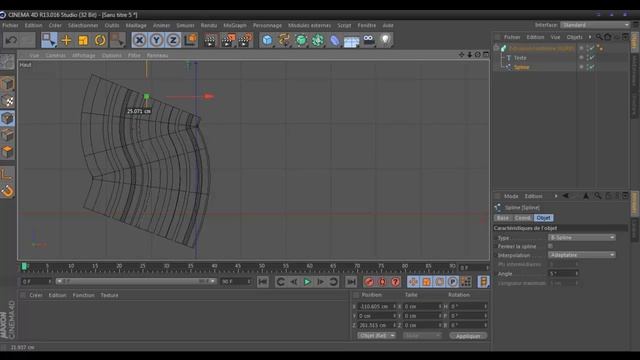The width and height of the screenshot is (640, 360).
Task: Open the Fichier menu
Action: 11,25
